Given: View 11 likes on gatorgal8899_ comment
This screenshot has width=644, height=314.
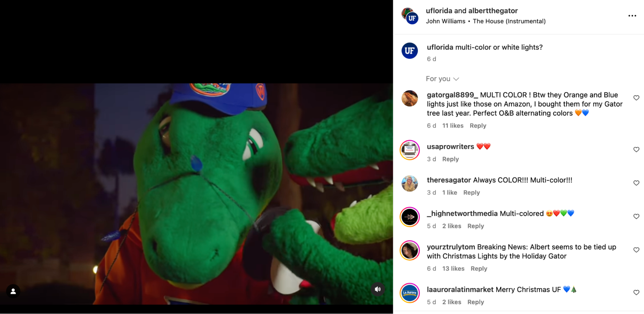Looking at the screenshot, I should [453, 126].
